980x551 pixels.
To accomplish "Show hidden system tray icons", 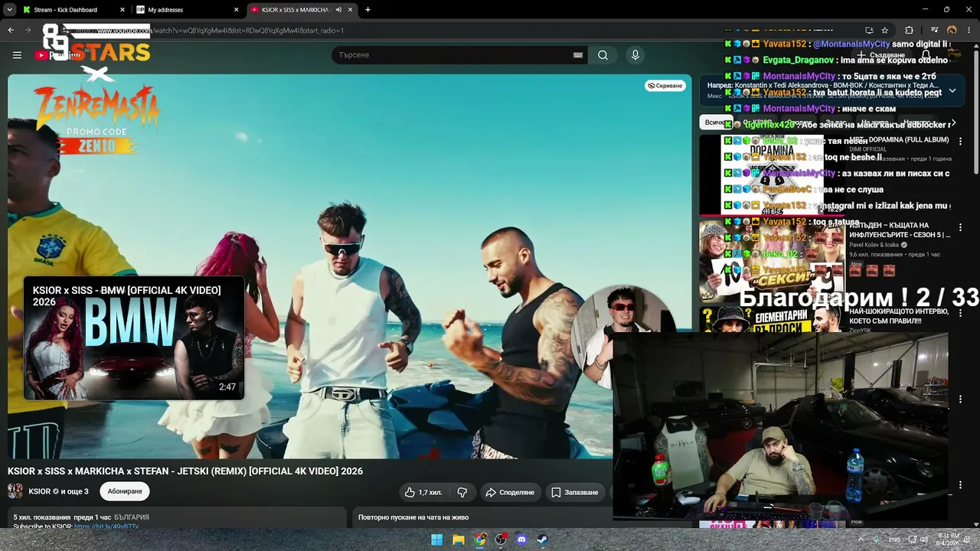I will pos(861,540).
